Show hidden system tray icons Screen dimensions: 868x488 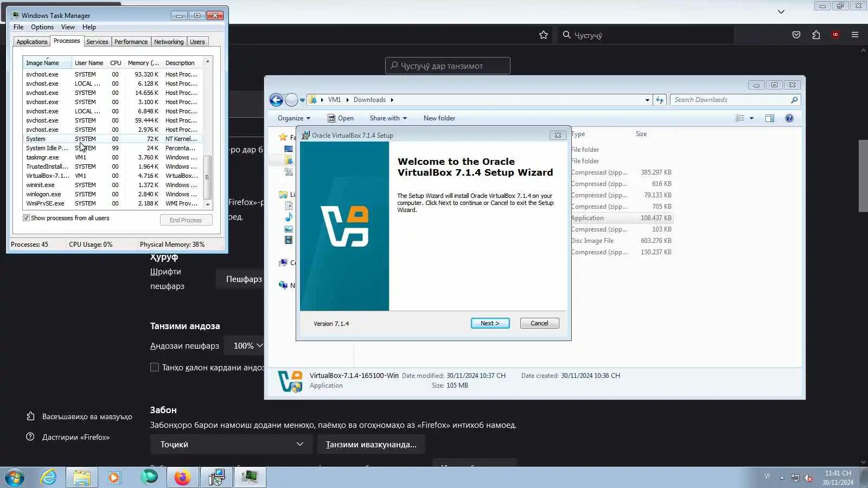782,478
